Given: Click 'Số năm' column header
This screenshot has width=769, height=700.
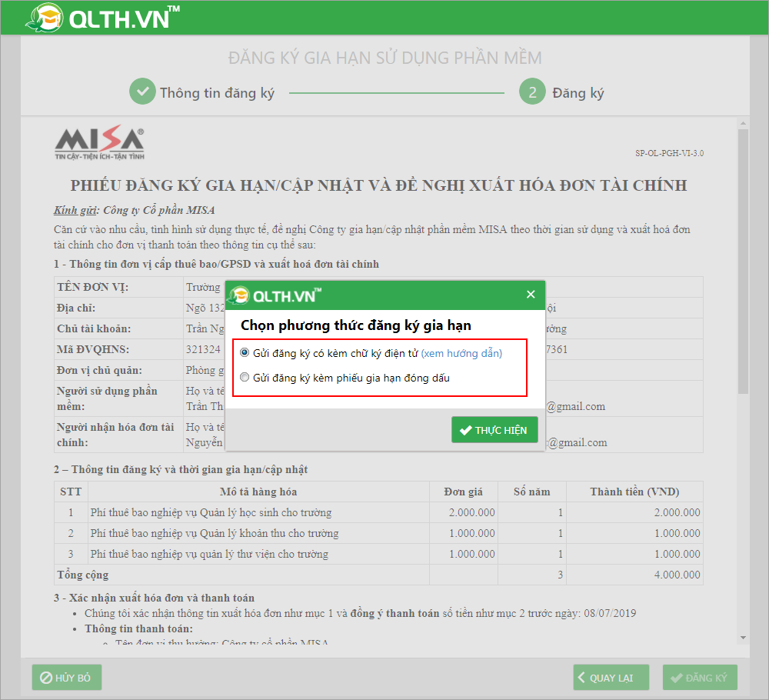Looking at the screenshot, I should point(531,492).
